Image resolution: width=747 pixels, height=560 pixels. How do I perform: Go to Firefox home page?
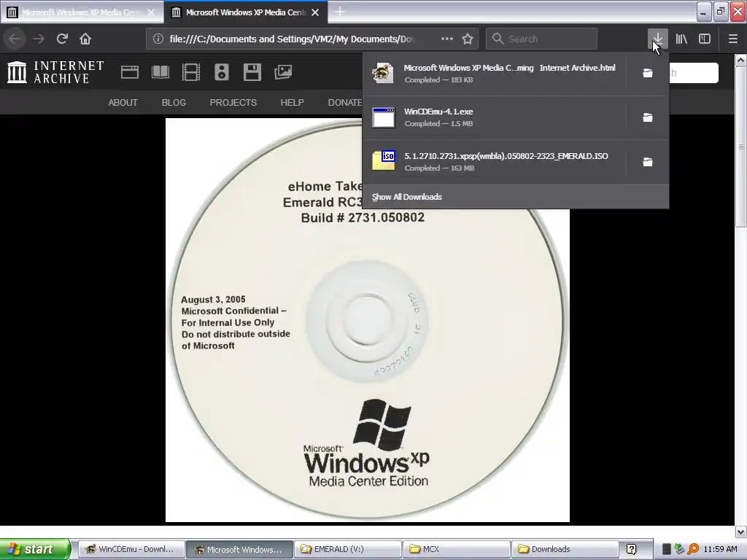pyautogui.click(x=85, y=39)
